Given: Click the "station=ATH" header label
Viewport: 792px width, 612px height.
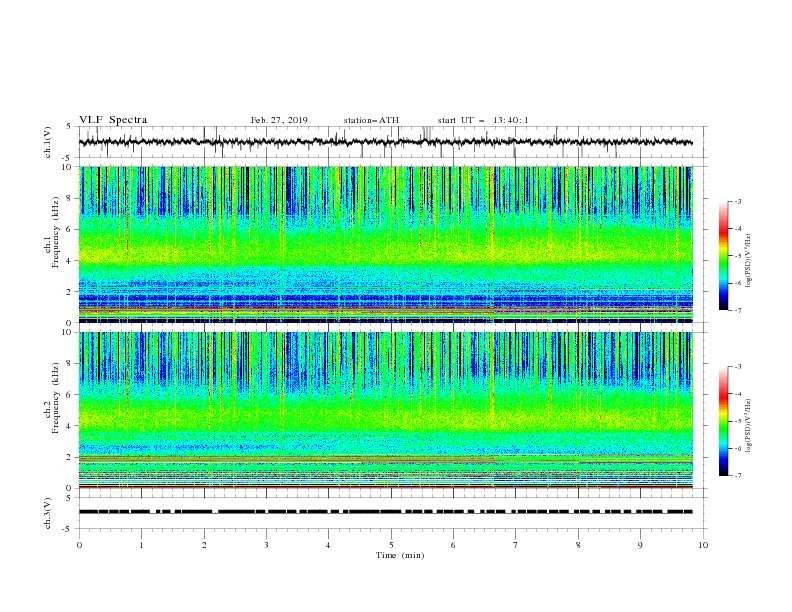Looking at the screenshot, I should point(371,120).
